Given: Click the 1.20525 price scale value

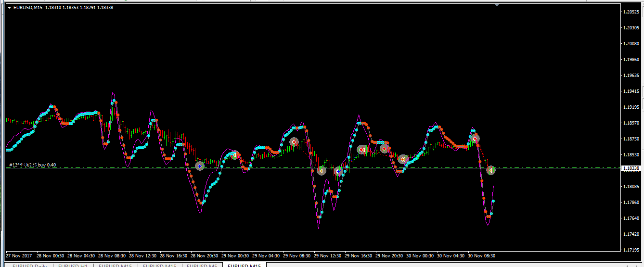Looking at the screenshot, I should [x=631, y=12].
